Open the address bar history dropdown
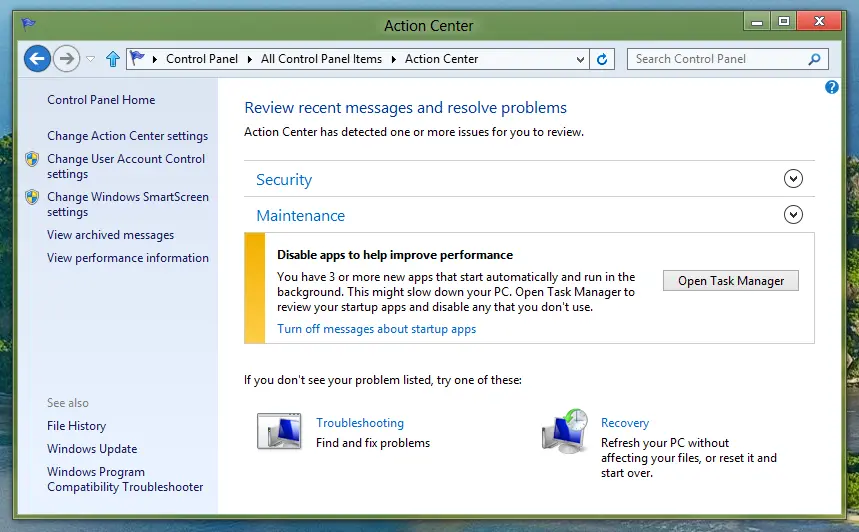859x532 pixels. coord(580,59)
